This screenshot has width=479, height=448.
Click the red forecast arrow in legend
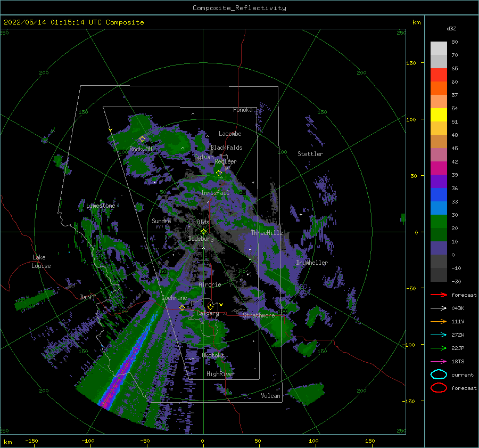[x=439, y=295]
